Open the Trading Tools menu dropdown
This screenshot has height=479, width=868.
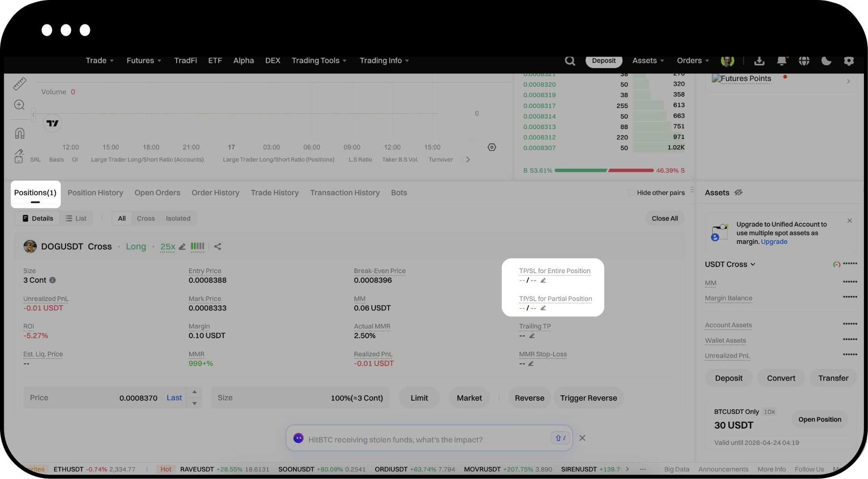[319, 61]
